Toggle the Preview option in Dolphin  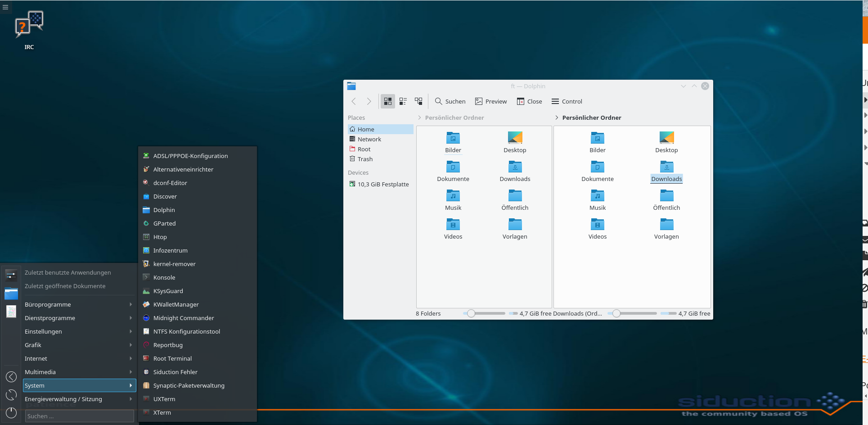(491, 101)
